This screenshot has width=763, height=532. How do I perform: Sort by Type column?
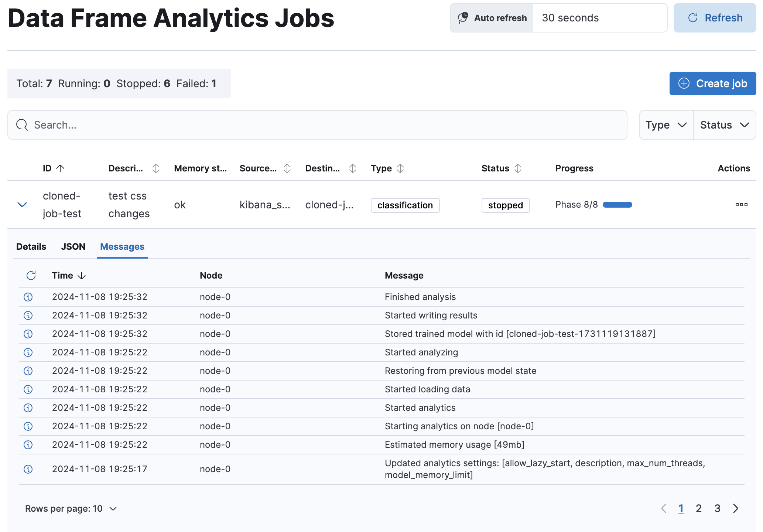point(387,168)
